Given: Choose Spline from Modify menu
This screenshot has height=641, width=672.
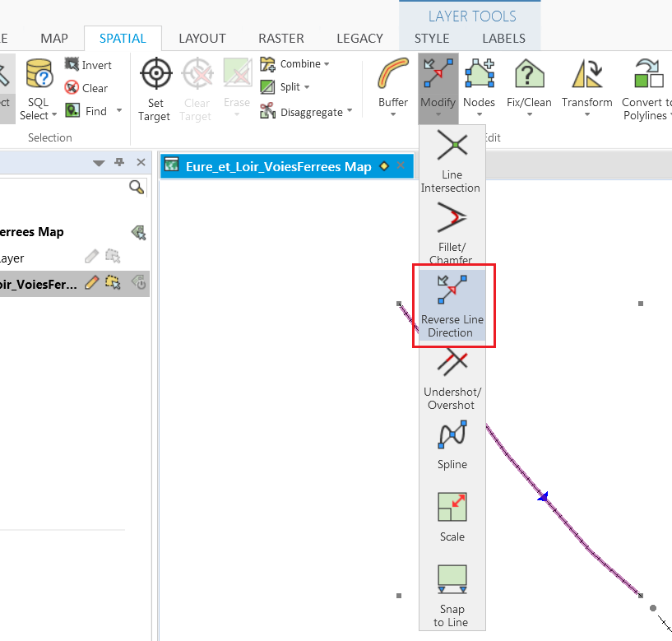Looking at the screenshot, I should pyautogui.click(x=452, y=446).
